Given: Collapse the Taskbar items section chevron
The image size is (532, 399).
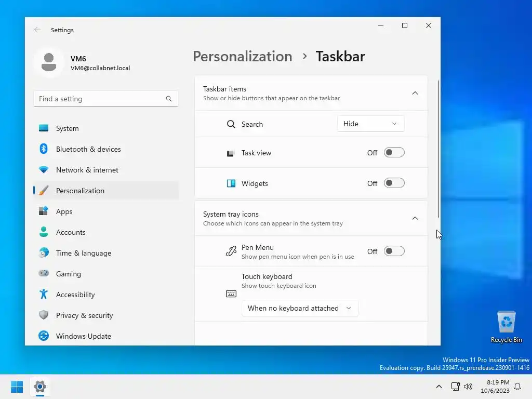Looking at the screenshot, I should tap(415, 93).
